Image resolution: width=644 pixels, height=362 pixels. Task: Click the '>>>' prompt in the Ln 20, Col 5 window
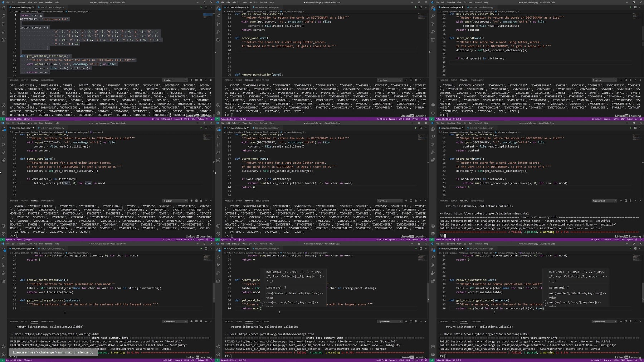click(227, 115)
